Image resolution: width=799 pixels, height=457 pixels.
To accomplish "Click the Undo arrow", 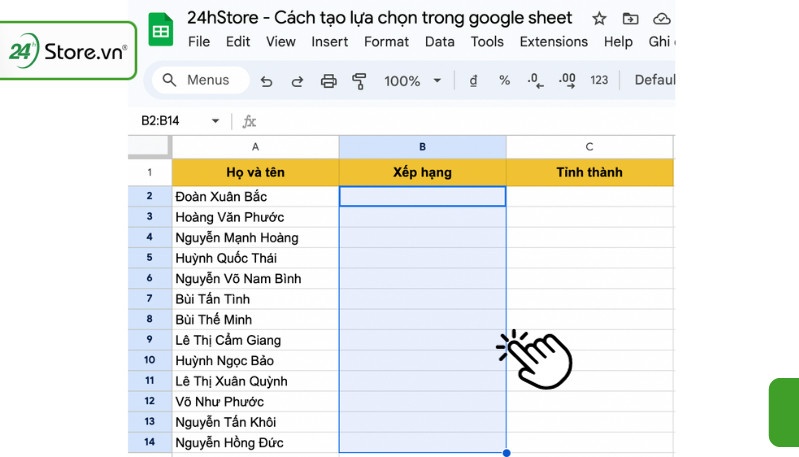I will [266, 81].
